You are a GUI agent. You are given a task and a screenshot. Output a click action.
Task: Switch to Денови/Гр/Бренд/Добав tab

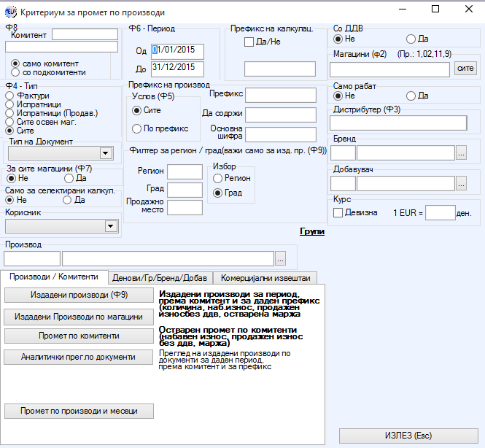[x=160, y=278]
